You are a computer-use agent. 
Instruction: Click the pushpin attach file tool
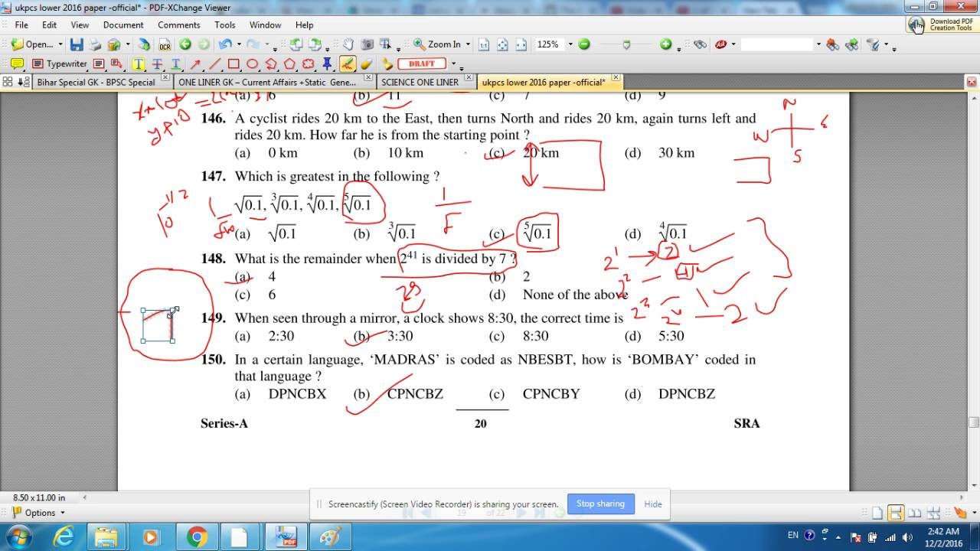[327, 64]
